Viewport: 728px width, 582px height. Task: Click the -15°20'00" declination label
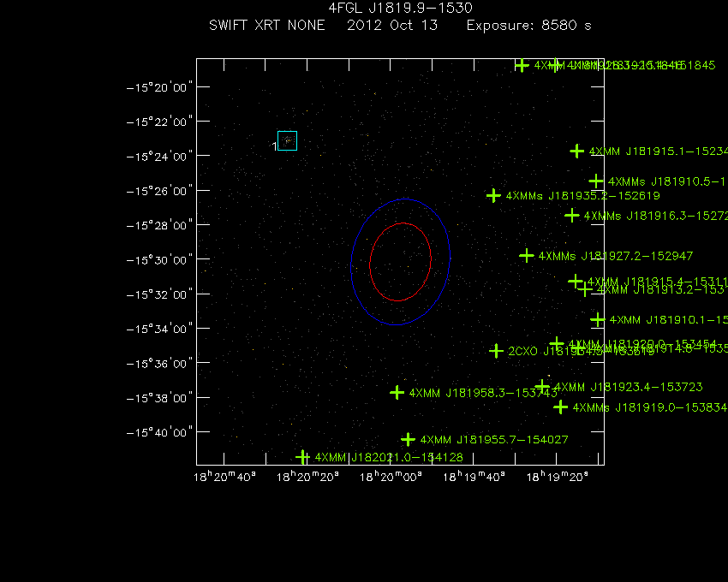click(x=159, y=87)
